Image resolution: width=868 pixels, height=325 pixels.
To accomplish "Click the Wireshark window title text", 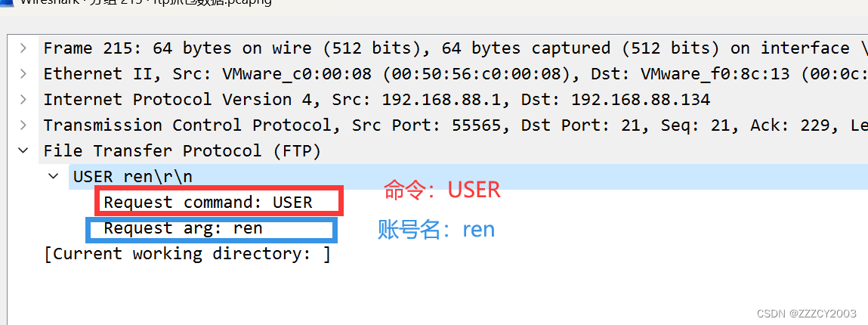I will click(144, 3).
